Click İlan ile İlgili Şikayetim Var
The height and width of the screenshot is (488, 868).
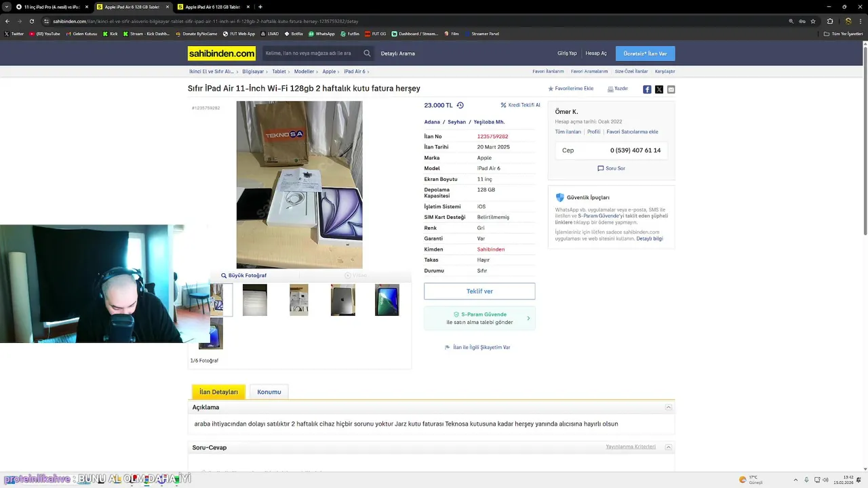pos(477,347)
